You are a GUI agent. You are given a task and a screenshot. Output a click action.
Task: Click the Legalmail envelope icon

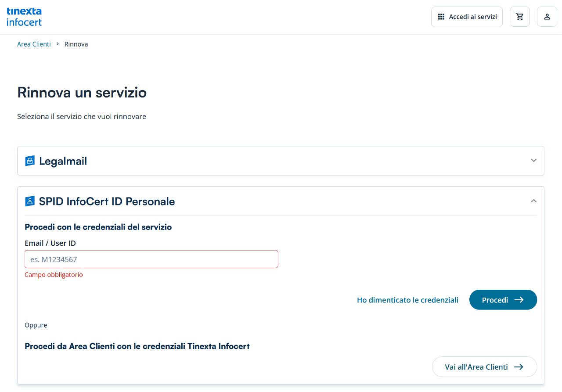tap(30, 161)
